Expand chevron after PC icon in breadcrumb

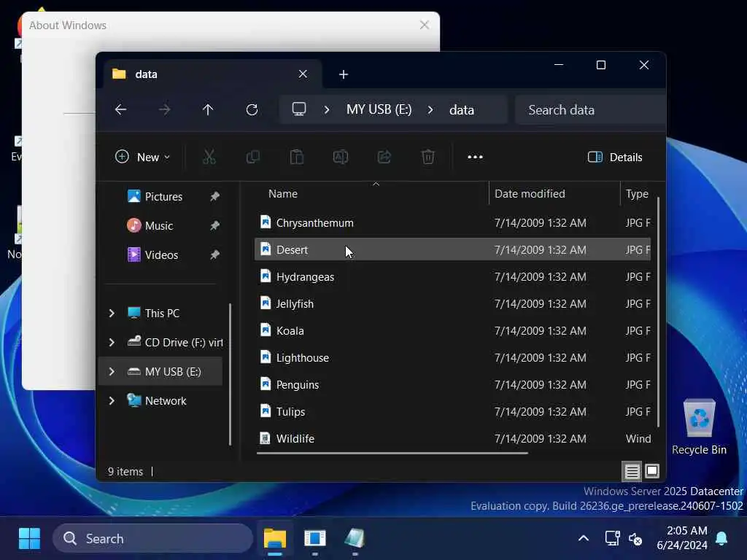point(327,110)
